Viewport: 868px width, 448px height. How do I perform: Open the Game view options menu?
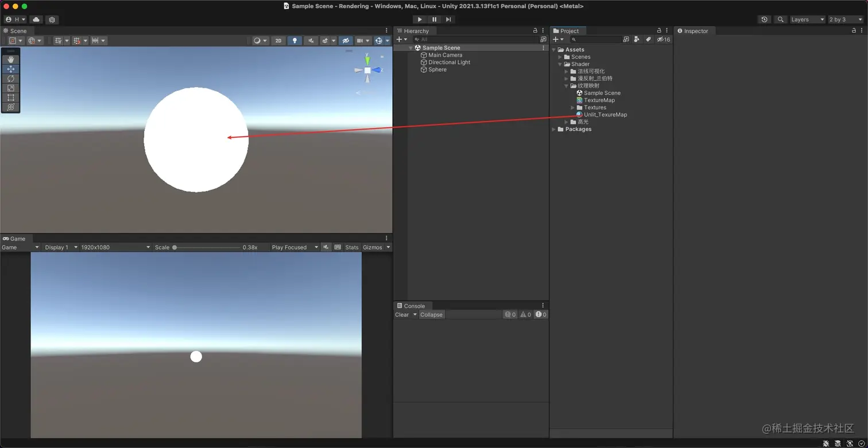click(386, 239)
